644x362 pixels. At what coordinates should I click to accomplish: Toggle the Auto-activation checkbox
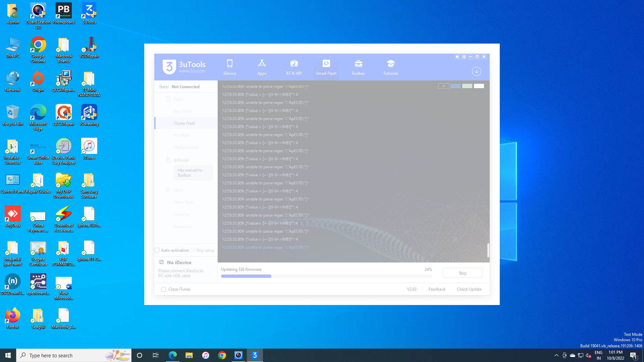157,250
